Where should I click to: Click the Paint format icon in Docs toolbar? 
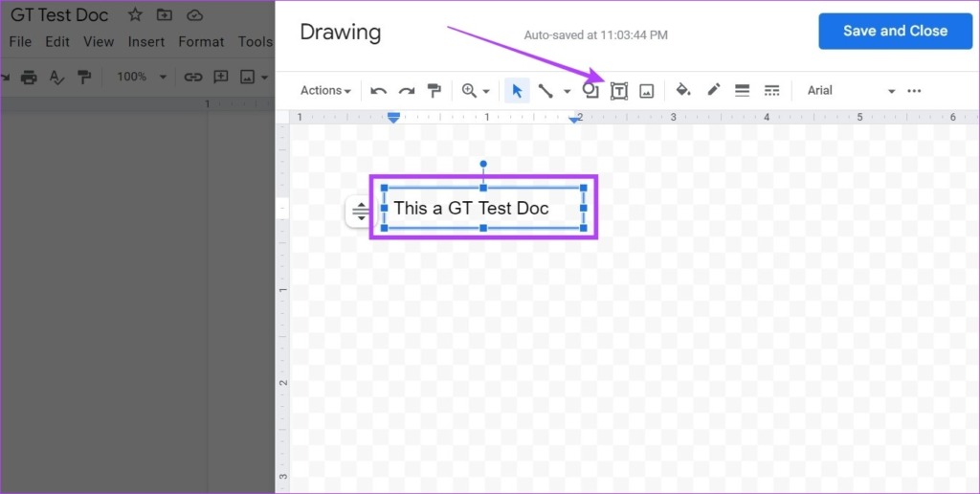(84, 77)
